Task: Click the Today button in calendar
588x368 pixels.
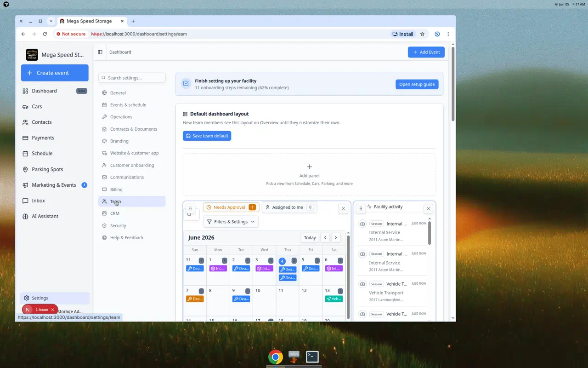Action: pyautogui.click(x=310, y=237)
